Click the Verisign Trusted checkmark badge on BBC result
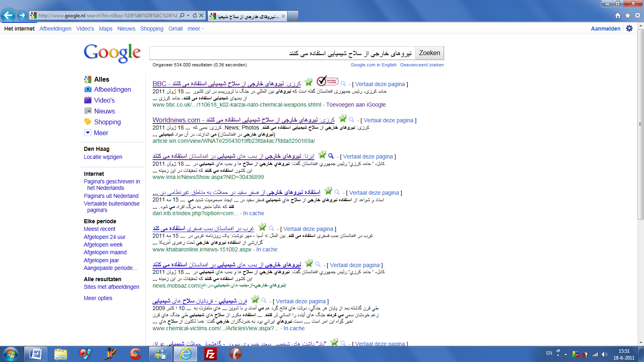This screenshot has height=362, width=644. coord(327,81)
